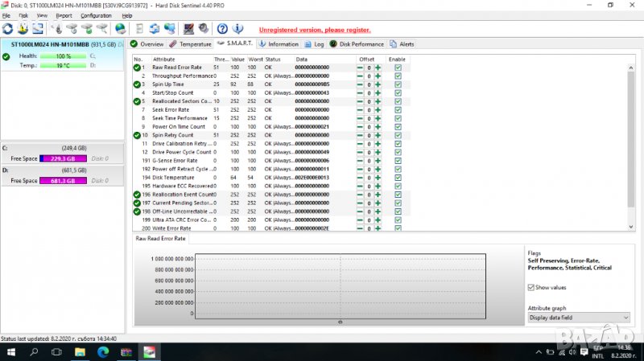Switch to the Temperature tab

click(x=191, y=44)
